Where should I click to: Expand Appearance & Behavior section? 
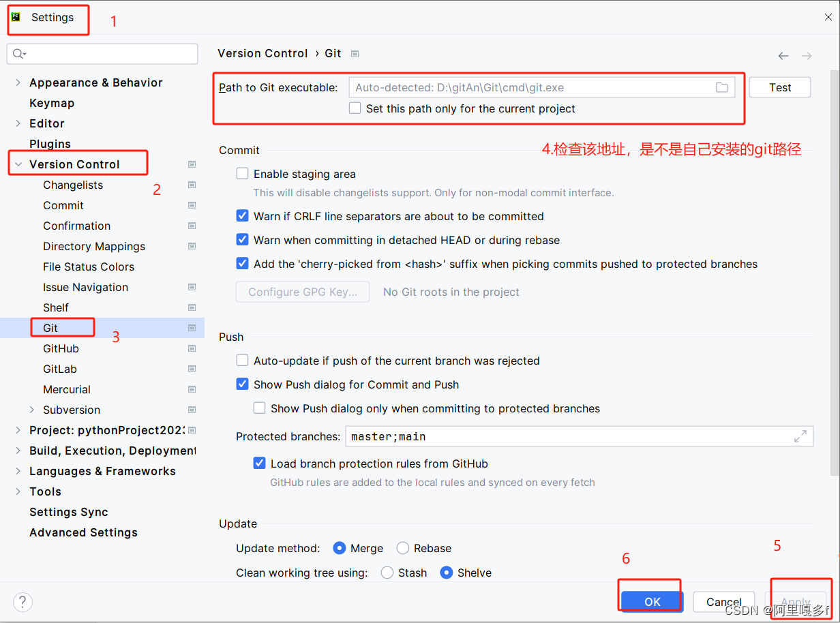click(18, 82)
